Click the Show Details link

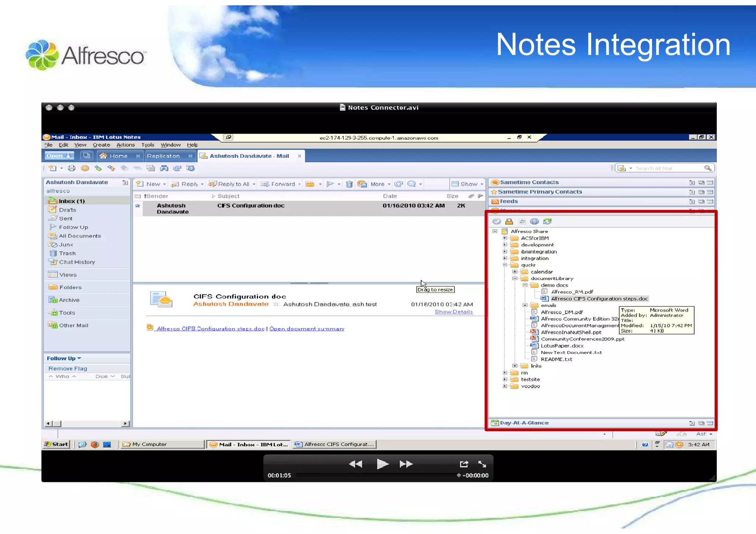coord(454,312)
